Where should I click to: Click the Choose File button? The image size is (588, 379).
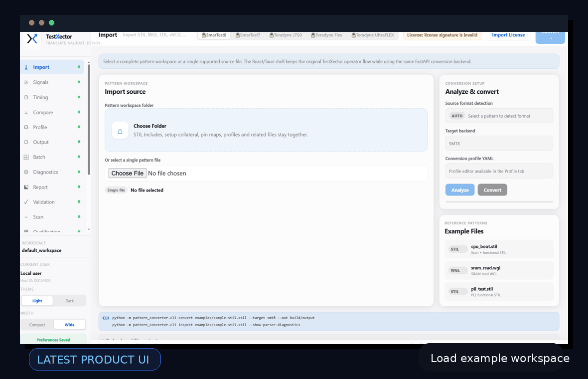[x=128, y=174]
